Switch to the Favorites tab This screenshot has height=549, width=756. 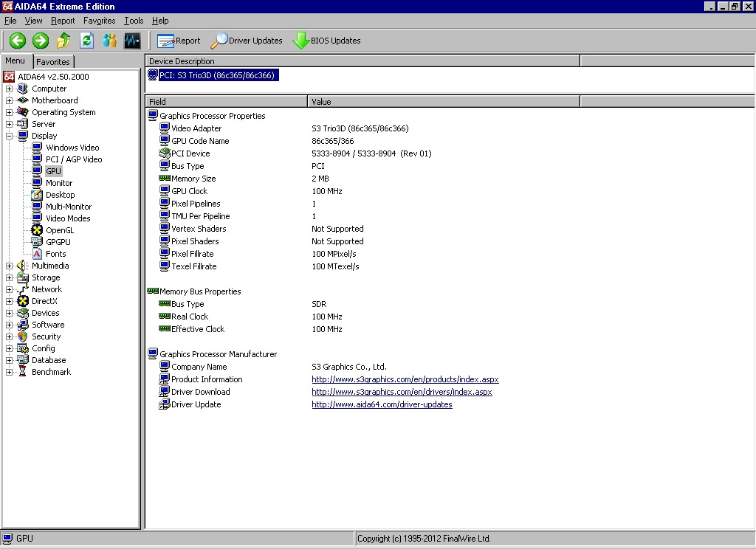click(53, 62)
